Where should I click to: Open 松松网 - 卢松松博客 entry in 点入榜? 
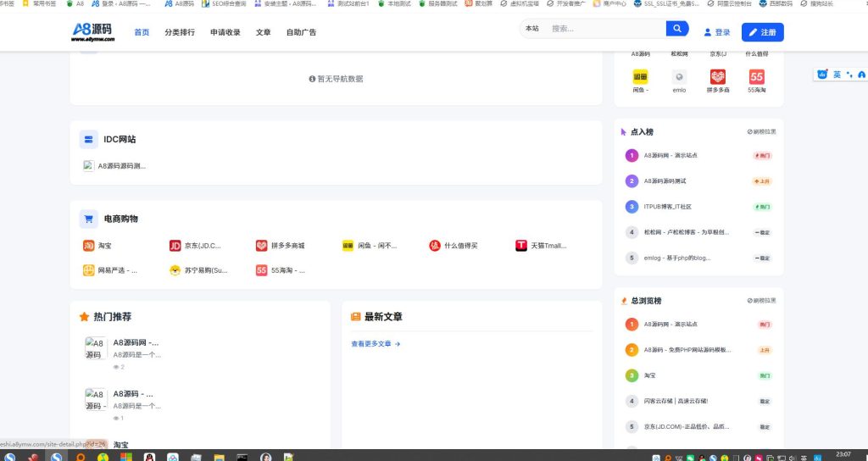[687, 232]
